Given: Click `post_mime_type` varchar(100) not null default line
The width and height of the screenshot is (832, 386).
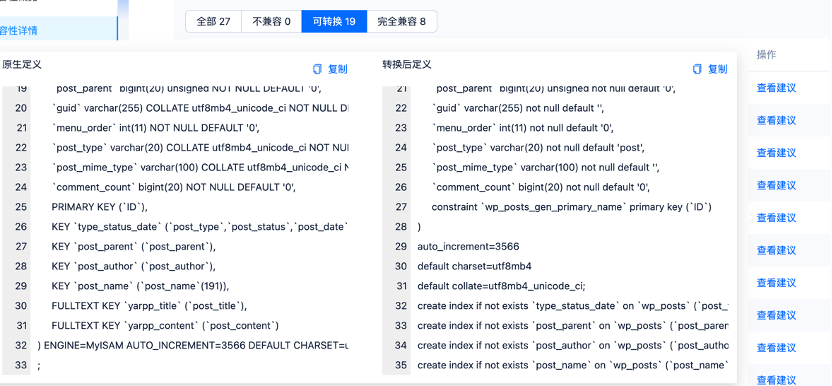Looking at the screenshot, I should [545, 167].
